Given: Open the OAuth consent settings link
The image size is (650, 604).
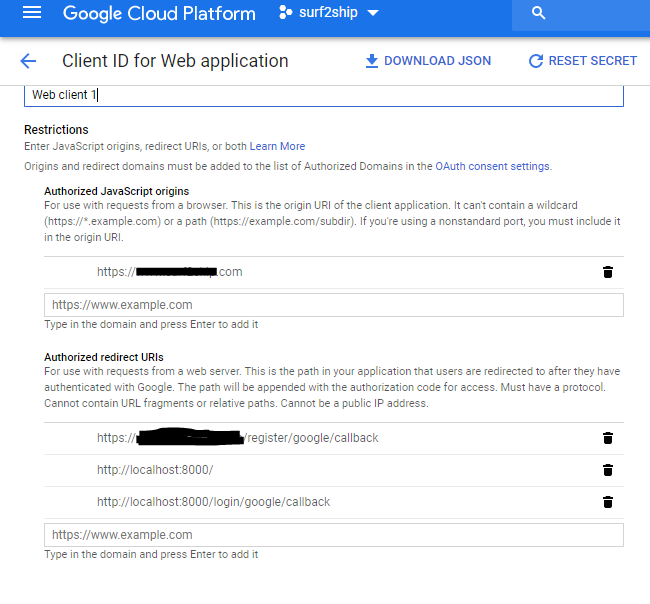Looking at the screenshot, I should [x=492, y=166].
